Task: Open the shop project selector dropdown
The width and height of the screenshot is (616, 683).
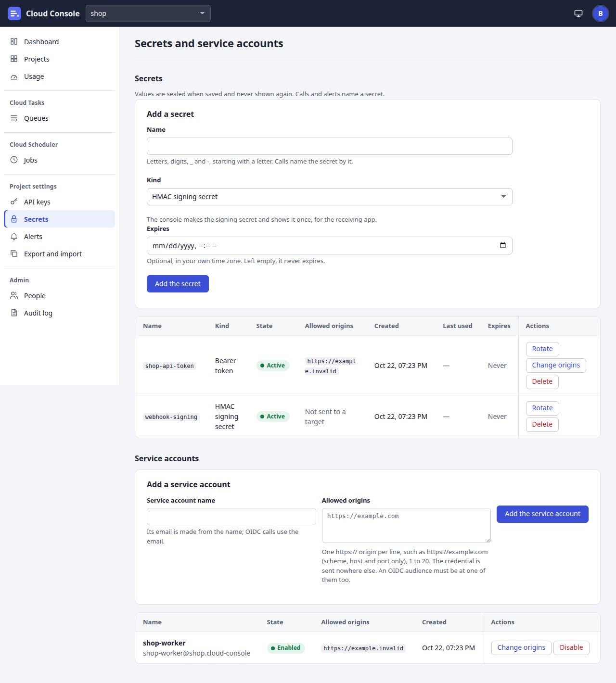Action: click(148, 13)
